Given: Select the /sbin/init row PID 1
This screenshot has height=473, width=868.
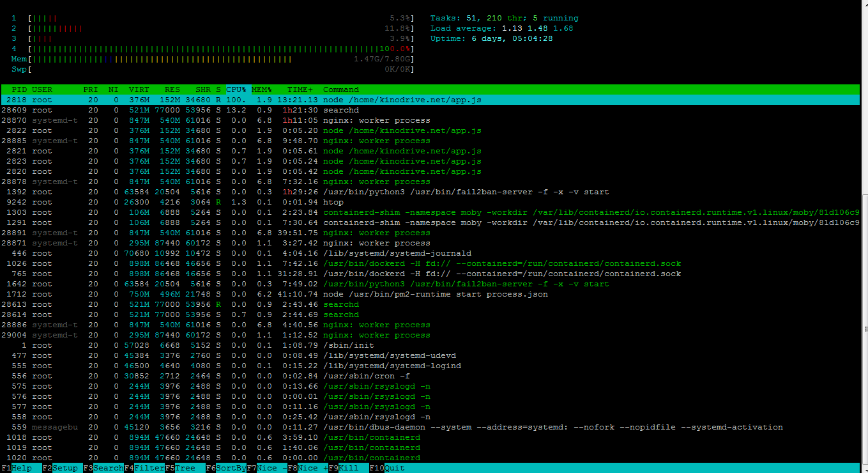Looking at the screenshot, I should point(430,345).
